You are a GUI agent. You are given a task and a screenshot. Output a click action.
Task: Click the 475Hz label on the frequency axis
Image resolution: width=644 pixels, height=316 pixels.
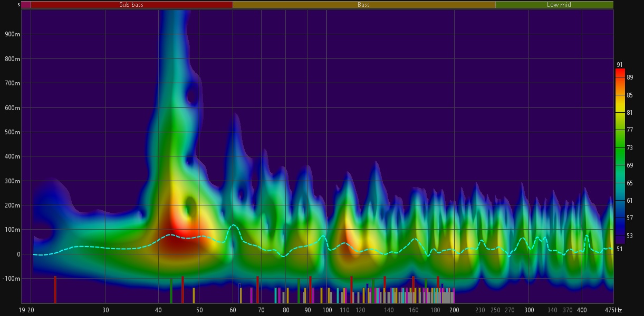pyautogui.click(x=613, y=310)
